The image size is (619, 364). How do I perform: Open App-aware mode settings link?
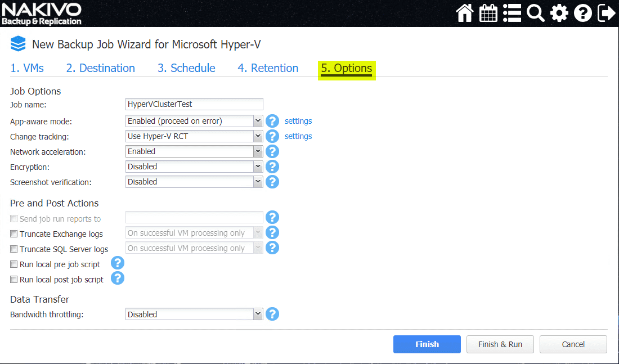point(298,121)
